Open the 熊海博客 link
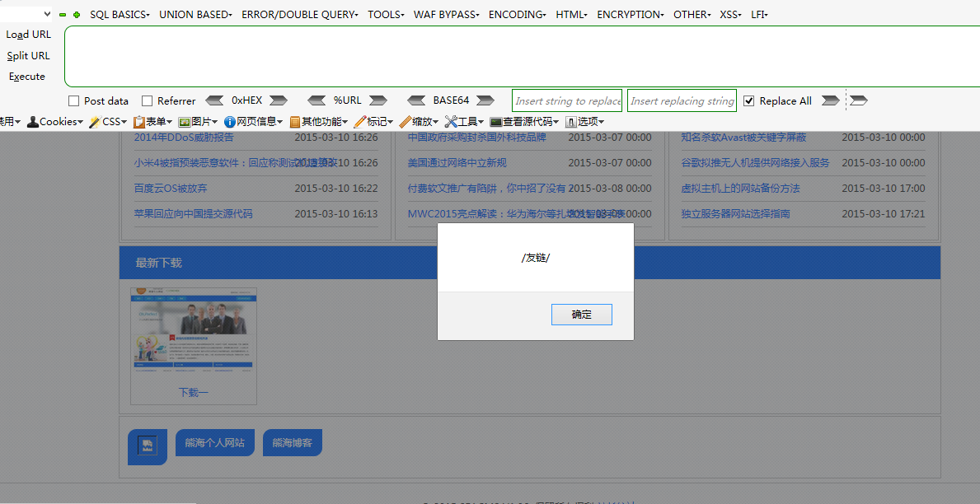 293,443
